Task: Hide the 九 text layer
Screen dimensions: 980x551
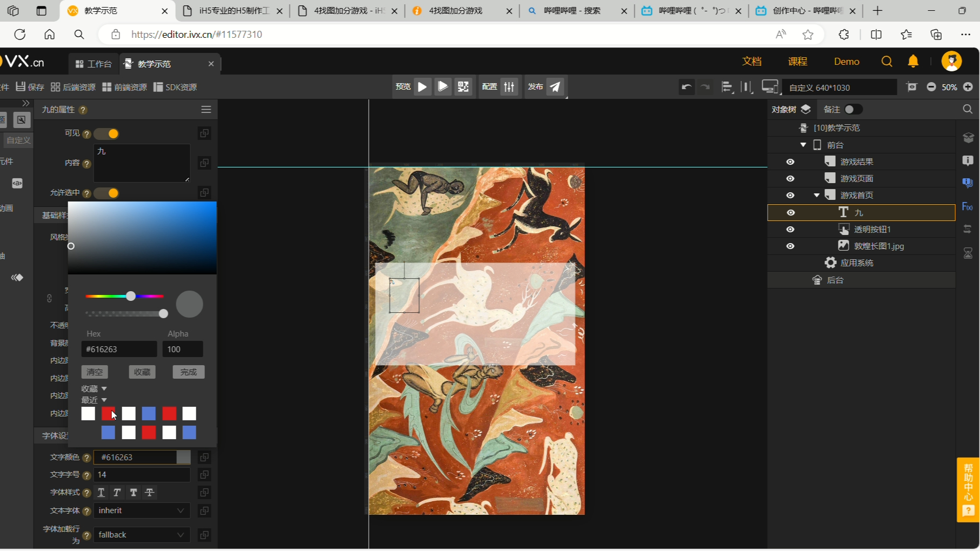Action: pyautogui.click(x=790, y=212)
